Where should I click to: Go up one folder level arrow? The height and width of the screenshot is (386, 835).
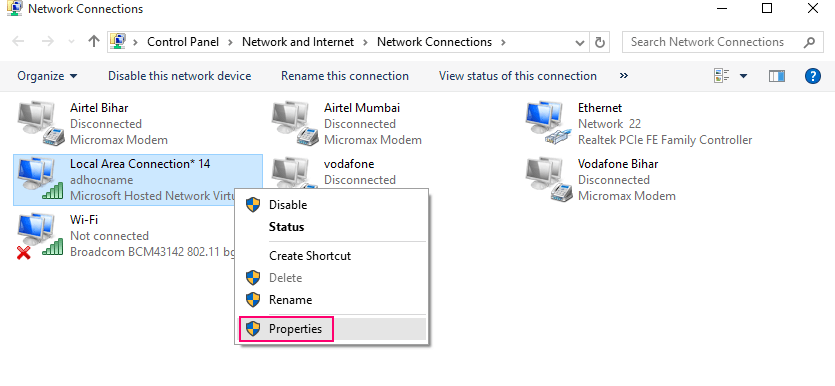coord(94,42)
